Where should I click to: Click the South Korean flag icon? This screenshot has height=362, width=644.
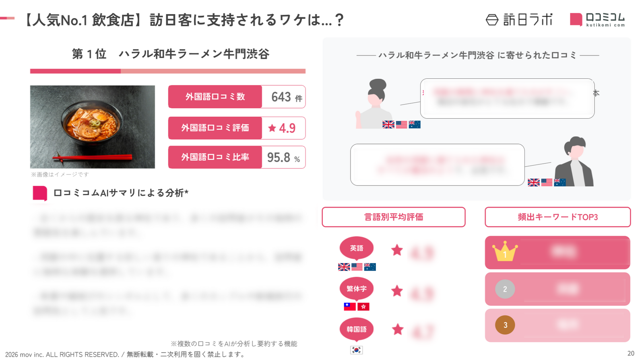click(x=356, y=350)
